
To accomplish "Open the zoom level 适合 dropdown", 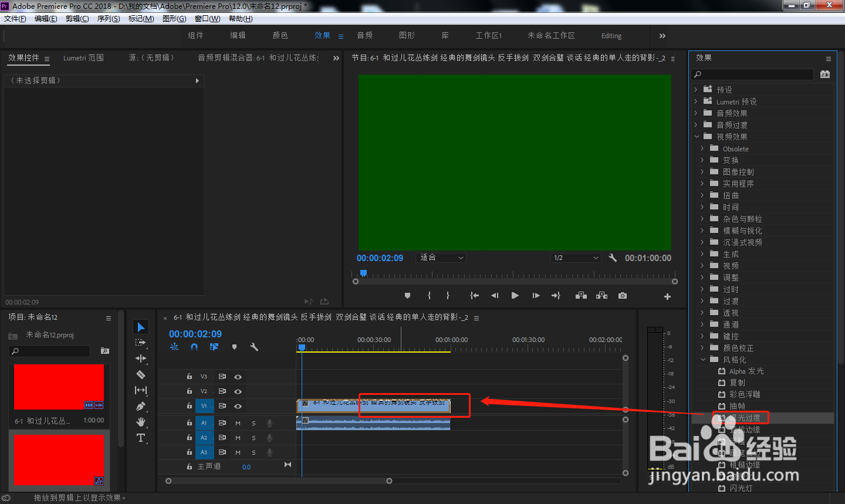I will [441, 258].
